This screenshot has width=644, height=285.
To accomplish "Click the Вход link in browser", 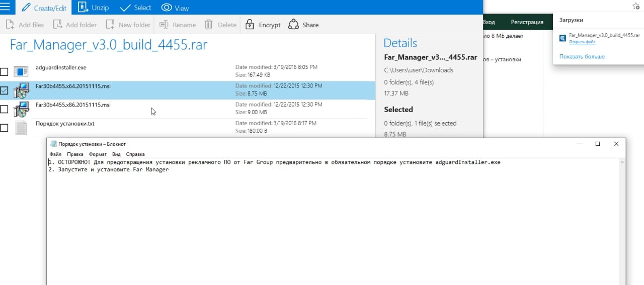I will (489, 22).
